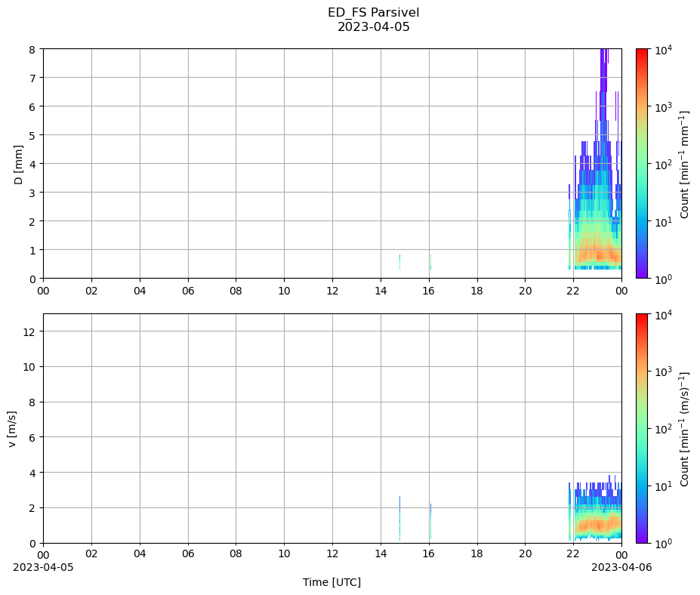Screen dimensions: 700x595
Task: Click the '8' tick on the D axis
Action: (32, 50)
